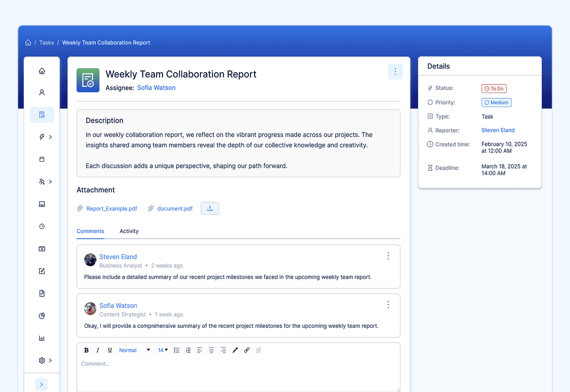This screenshot has height=392, width=570.
Task: Toggle bulleted list in the editor
Action: click(177, 350)
